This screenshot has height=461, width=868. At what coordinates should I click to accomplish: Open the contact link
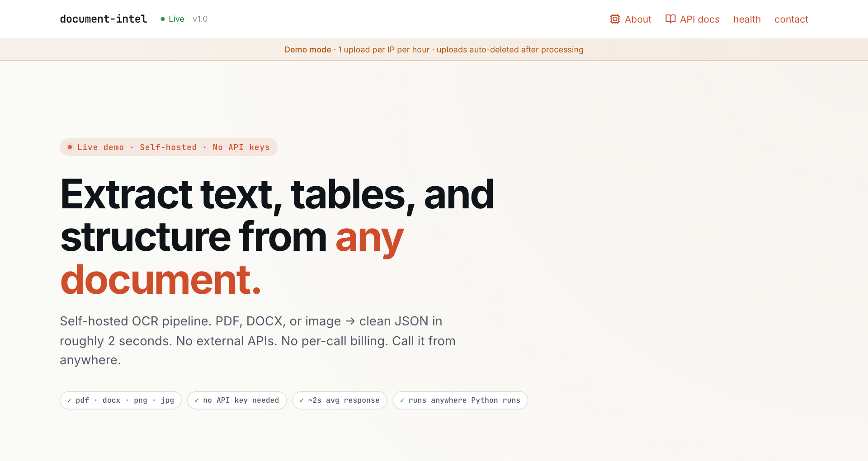click(791, 19)
